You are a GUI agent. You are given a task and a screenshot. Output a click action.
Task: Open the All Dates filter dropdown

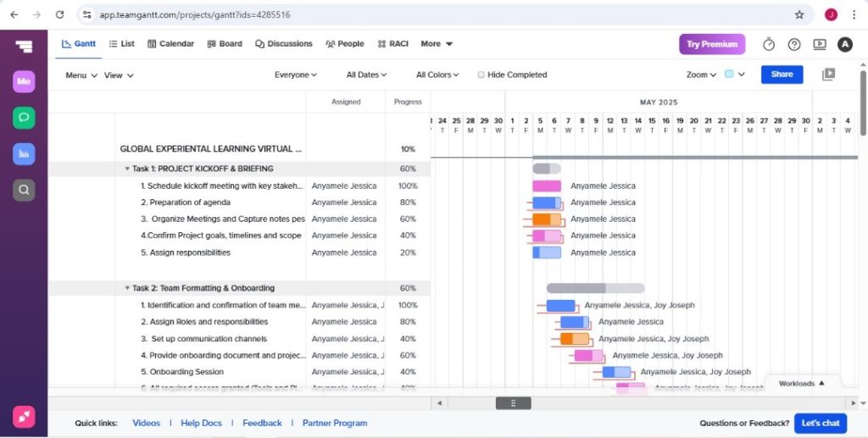(366, 75)
